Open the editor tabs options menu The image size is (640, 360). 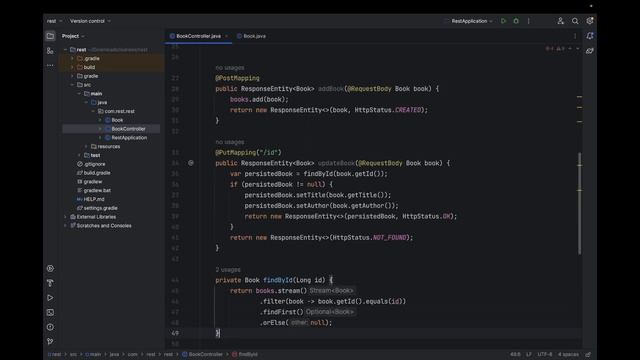point(575,36)
